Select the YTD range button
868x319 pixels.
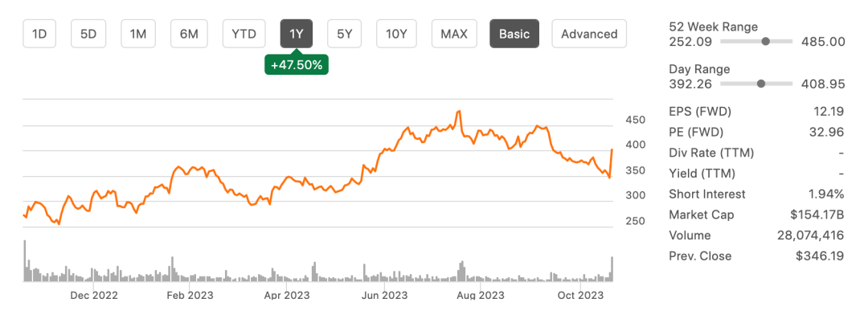click(x=244, y=34)
